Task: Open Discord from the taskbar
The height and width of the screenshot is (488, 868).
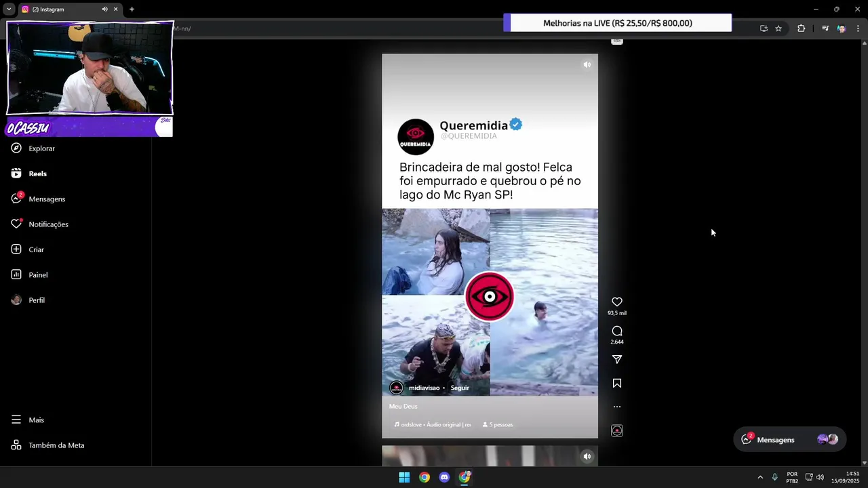Action: coord(444,477)
